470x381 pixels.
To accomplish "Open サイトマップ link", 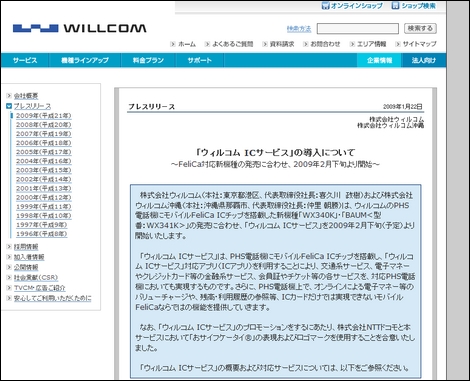I will 419,44.
